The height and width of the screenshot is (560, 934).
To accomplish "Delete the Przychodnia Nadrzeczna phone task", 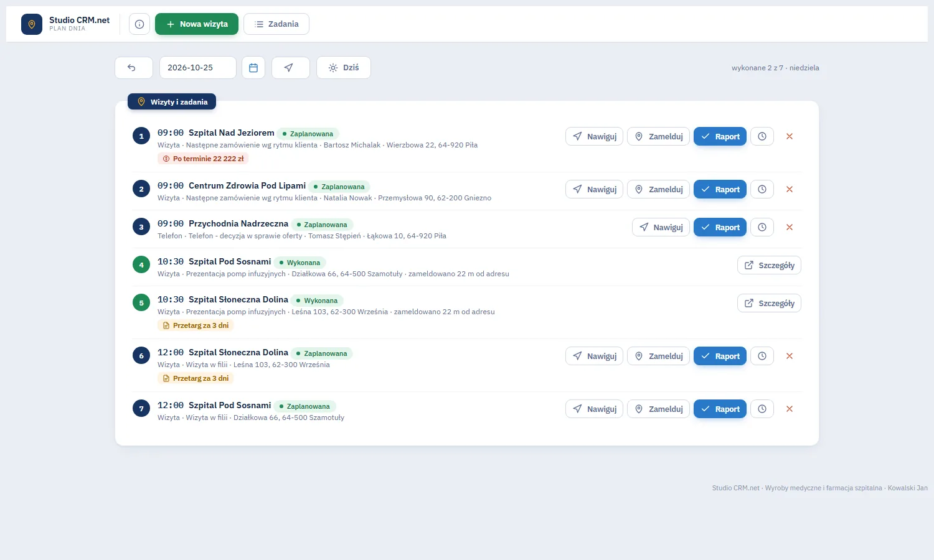I will point(790,227).
